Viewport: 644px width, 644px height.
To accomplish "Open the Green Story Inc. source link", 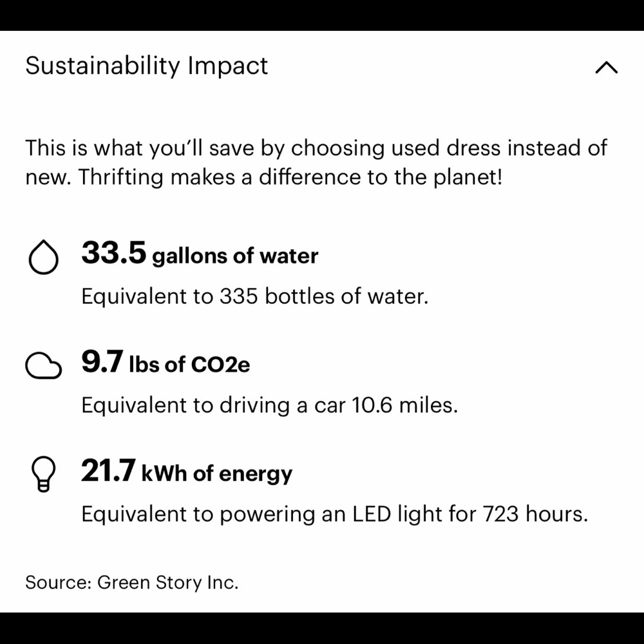I will [x=168, y=583].
